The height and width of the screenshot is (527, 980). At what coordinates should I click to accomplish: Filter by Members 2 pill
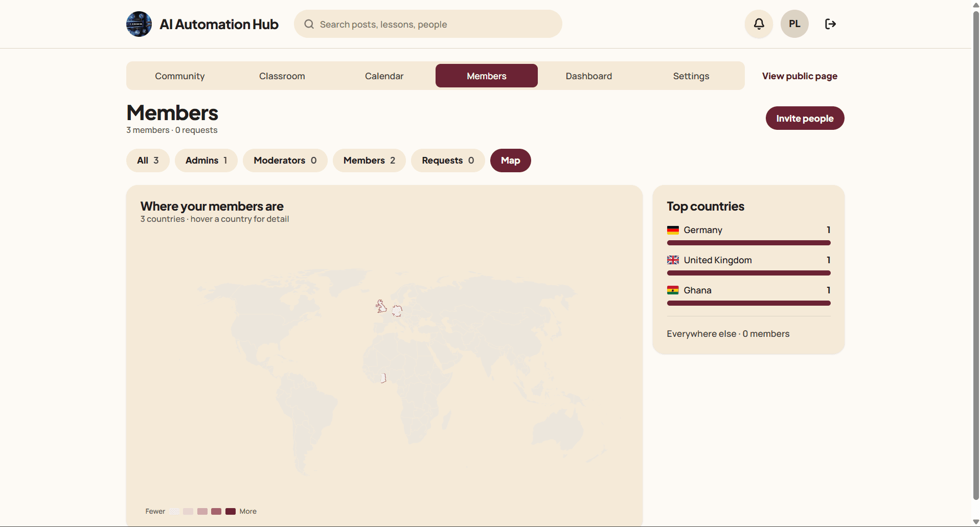point(369,161)
